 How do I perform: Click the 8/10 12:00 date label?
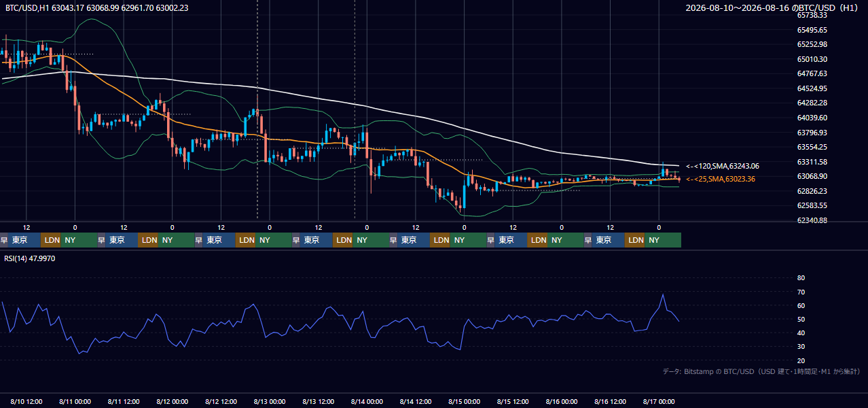[x=26, y=401]
